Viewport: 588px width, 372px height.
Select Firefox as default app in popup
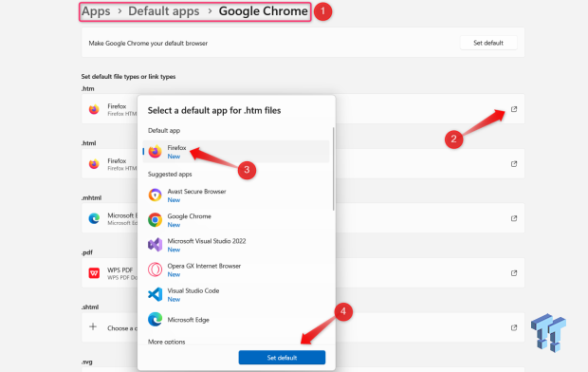point(236,152)
